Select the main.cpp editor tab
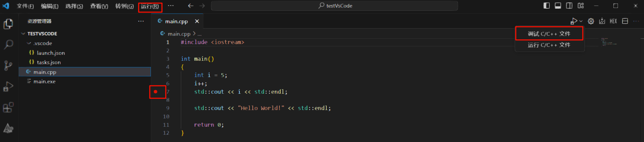The height and width of the screenshot is (142, 644). pyautogui.click(x=176, y=21)
